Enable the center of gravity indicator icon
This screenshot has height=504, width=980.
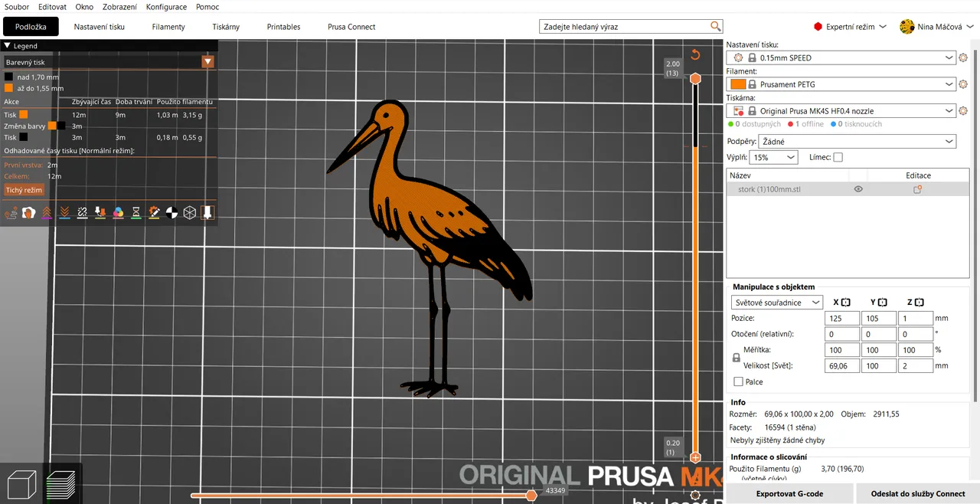(x=171, y=212)
